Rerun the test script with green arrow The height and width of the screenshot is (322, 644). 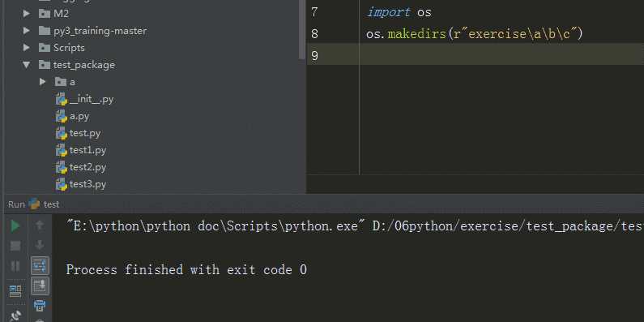click(15, 225)
